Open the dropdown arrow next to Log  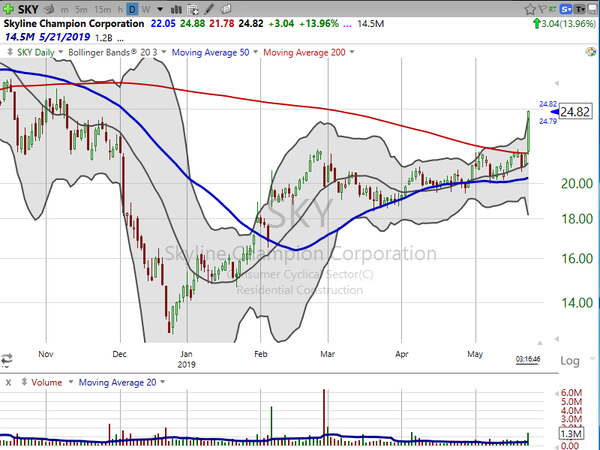pos(592,359)
